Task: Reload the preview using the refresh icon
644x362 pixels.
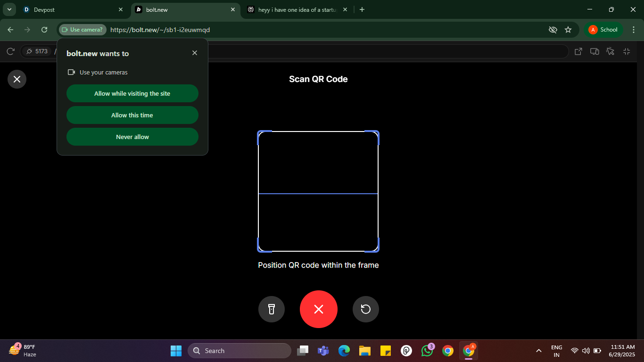Action: (11, 51)
